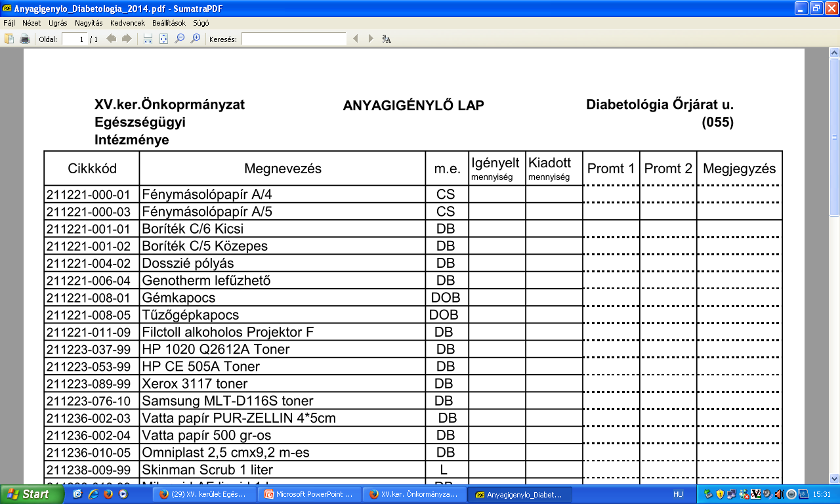Click the Open file toolbar icon
The image size is (840, 504).
[9, 39]
